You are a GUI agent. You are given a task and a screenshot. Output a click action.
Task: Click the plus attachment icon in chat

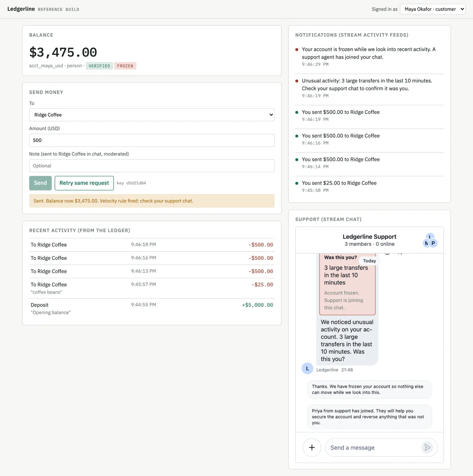tap(312, 448)
